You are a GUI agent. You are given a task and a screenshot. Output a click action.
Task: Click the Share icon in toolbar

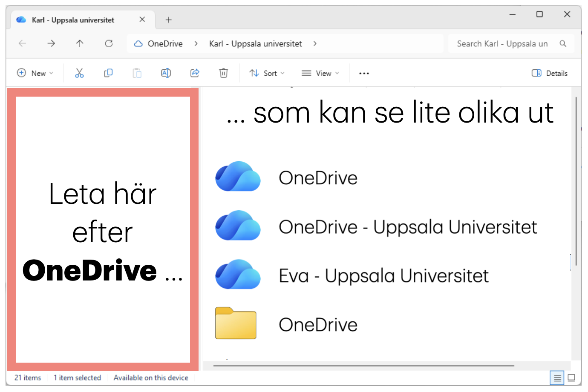tap(195, 73)
